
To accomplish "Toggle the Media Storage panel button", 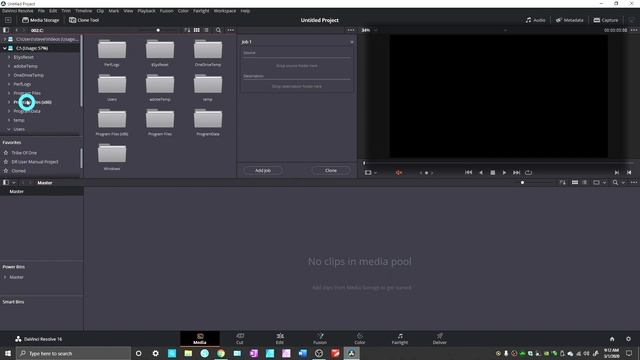I will 40,20.
